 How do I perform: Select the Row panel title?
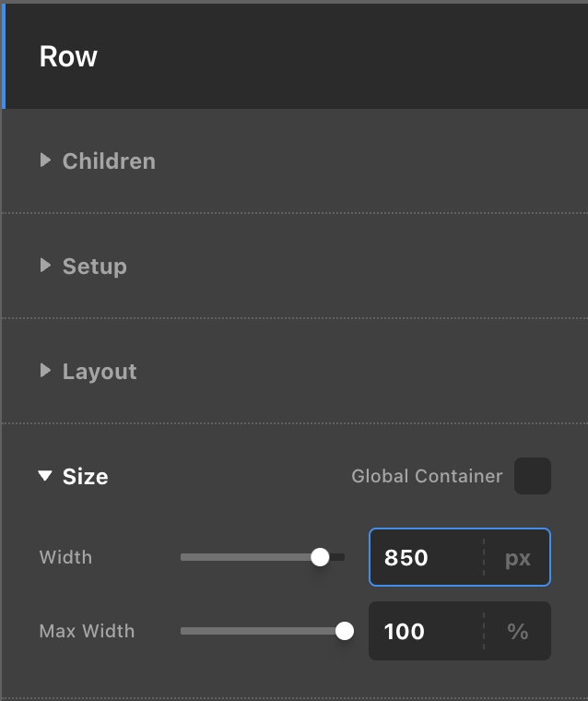68,56
